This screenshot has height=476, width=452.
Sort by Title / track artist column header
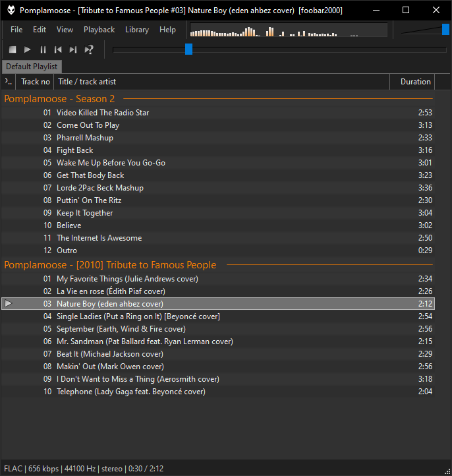tap(221, 82)
